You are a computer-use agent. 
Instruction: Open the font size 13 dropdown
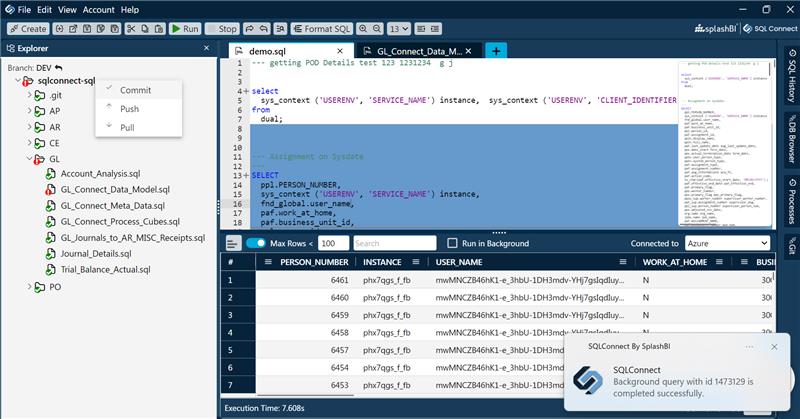click(398, 29)
